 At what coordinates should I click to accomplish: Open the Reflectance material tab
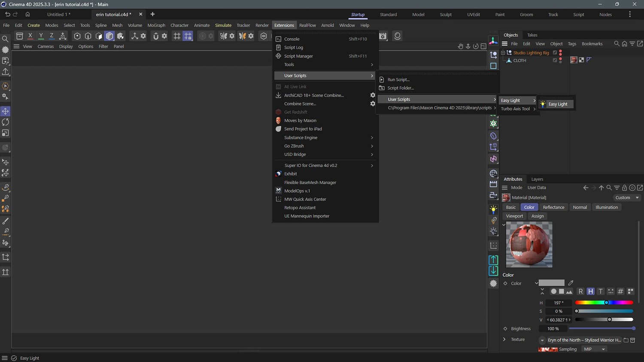tap(553, 208)
